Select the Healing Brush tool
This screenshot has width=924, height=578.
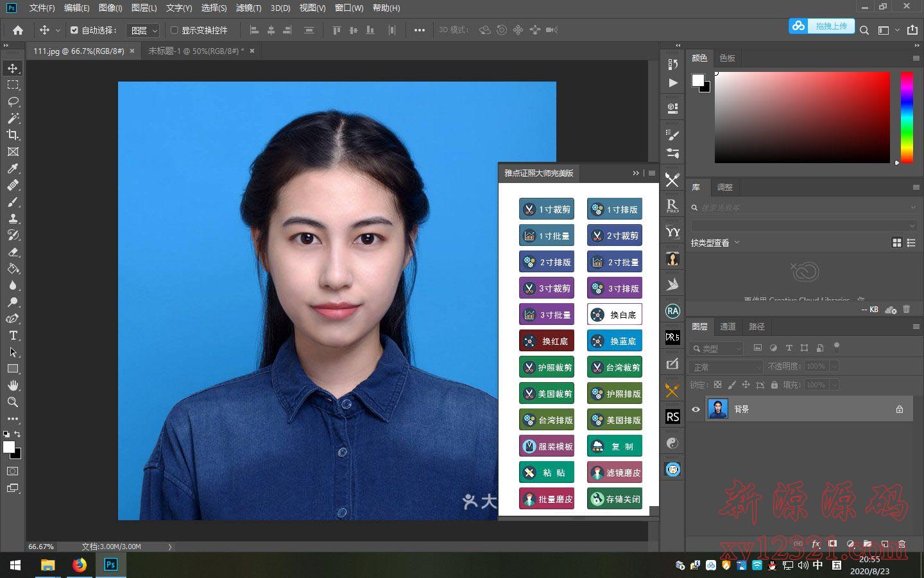(13, 185)
